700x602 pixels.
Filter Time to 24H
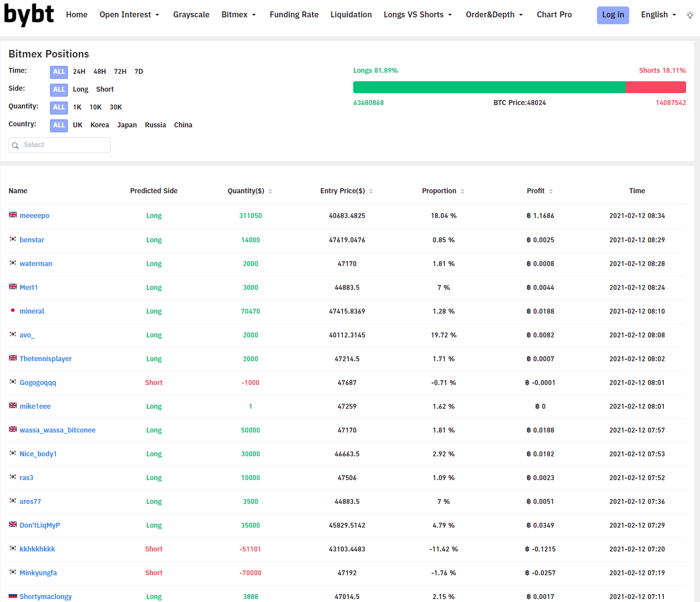[x=79, y=72]
